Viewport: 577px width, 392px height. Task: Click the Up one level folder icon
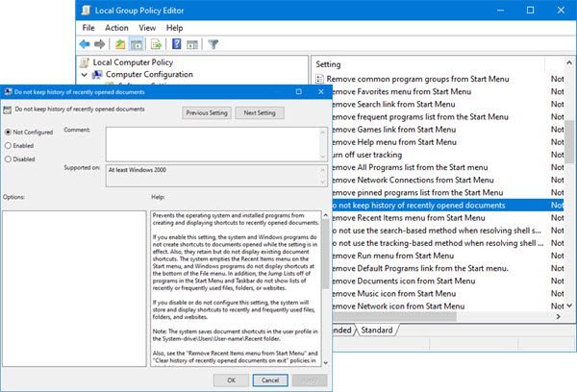click(120, 44)
